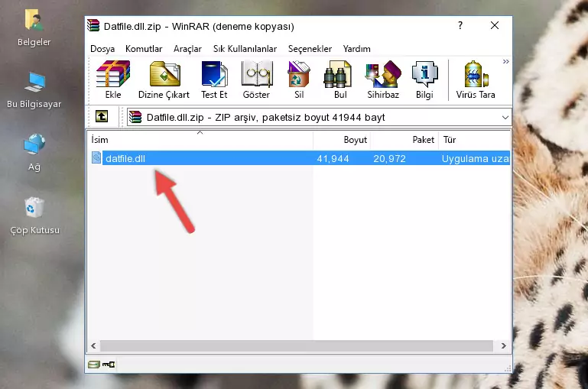
Task: Run Test Et archive test
Action: pos(214,79)
